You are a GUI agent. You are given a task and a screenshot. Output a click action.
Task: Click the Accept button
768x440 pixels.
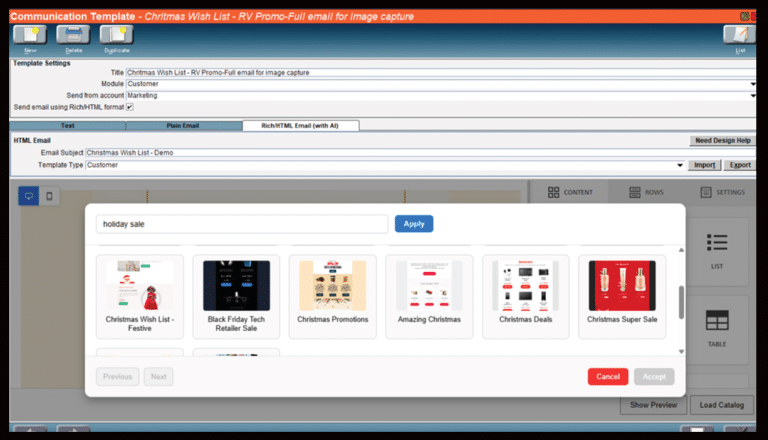point(654,377)
